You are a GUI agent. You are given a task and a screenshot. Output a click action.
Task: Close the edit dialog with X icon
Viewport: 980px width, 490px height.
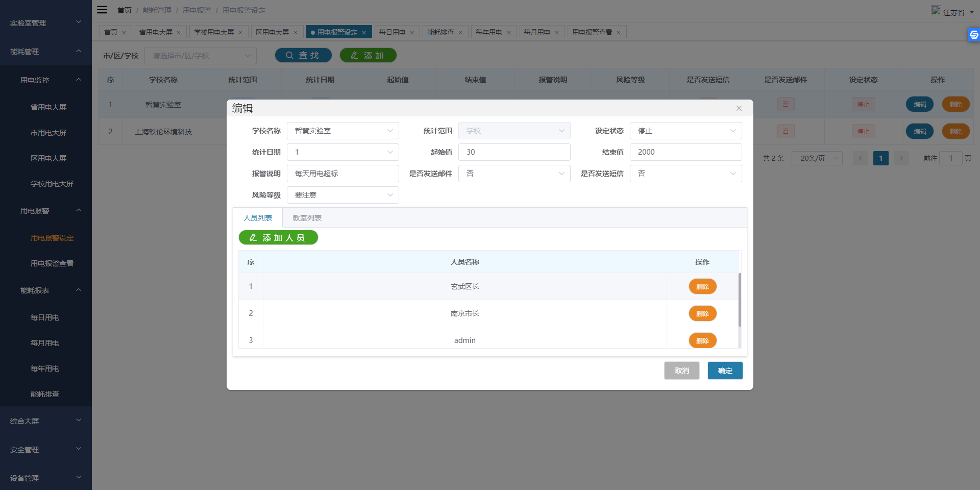[739, 108]
